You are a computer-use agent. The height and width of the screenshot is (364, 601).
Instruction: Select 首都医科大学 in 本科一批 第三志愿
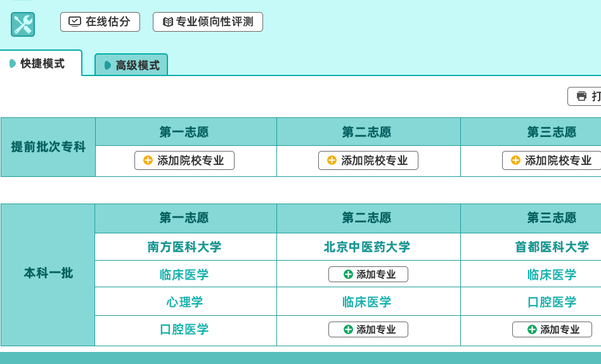coord(552,247)
